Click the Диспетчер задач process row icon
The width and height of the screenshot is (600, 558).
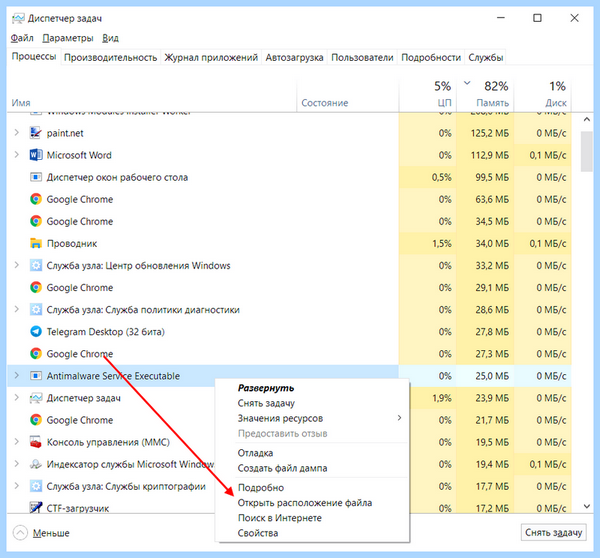coord(36,398)
